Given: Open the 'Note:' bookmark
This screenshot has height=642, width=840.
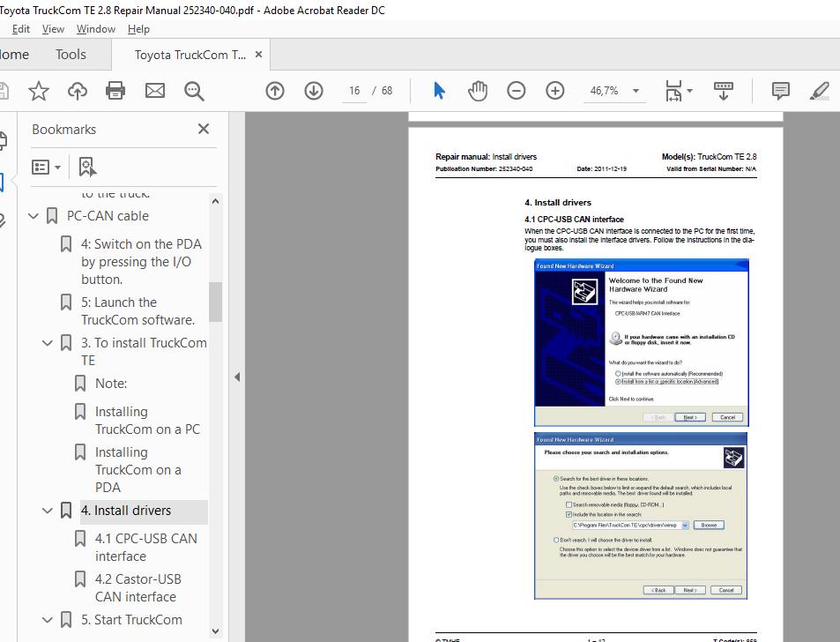Looking at the screenshot, I should pyautogui.click(x=111, y=384).
